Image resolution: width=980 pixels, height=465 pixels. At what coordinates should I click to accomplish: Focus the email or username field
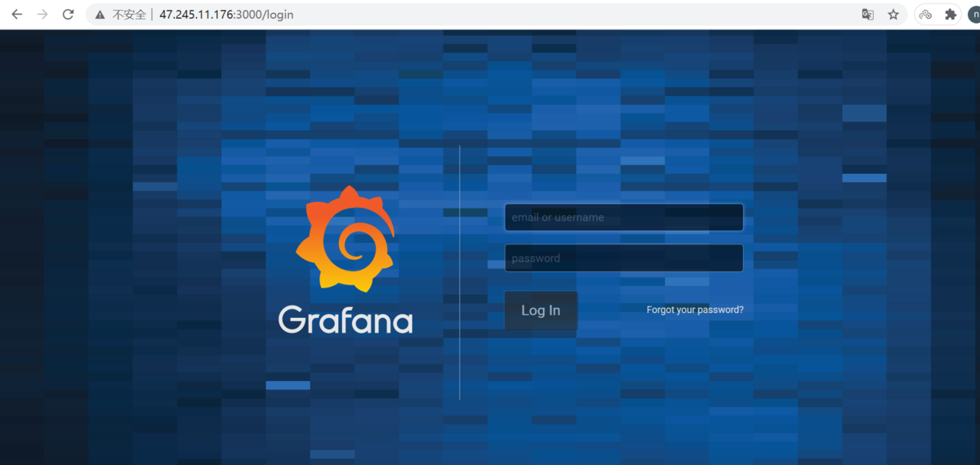(x=624, y=217)
